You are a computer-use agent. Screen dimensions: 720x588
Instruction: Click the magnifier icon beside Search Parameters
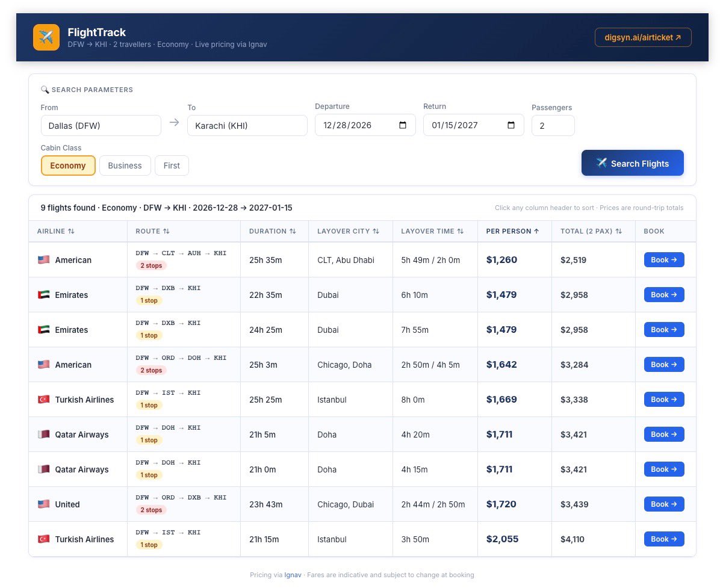tap(45, 90)
